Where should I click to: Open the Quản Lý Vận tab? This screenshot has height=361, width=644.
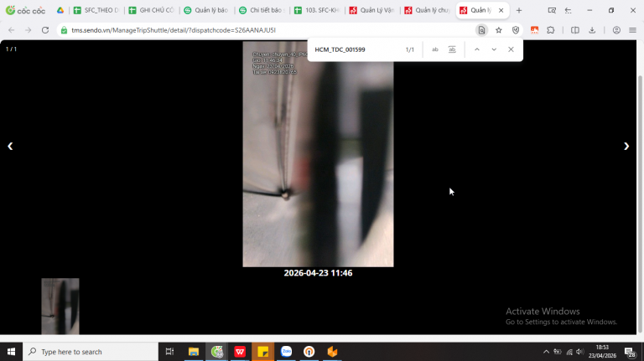click(x=371, y=10)
